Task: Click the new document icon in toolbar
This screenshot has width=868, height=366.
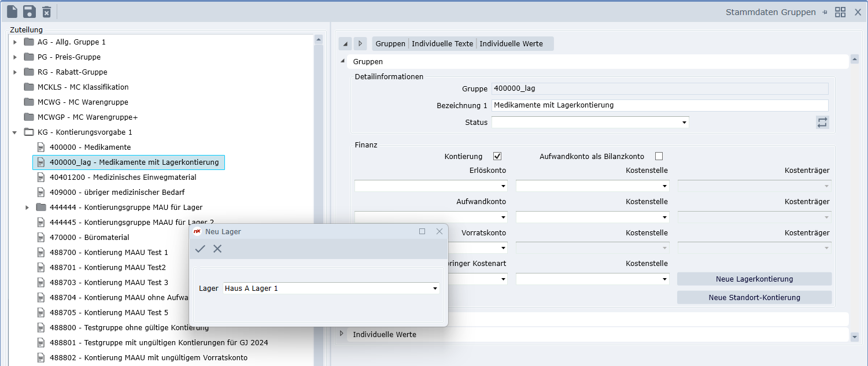Action: (x=12, y=12)
